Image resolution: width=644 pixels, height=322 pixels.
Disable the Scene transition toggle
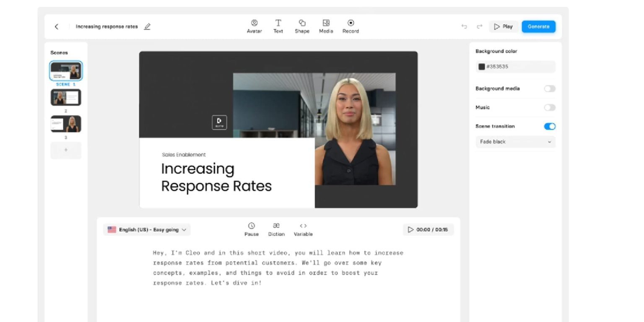pos(549,126)
